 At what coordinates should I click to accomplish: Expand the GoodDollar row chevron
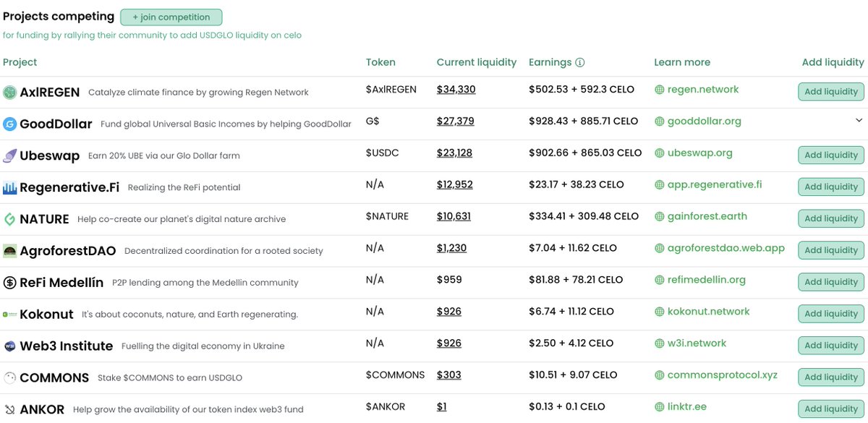pyautogui.click(x=859, y=120)
